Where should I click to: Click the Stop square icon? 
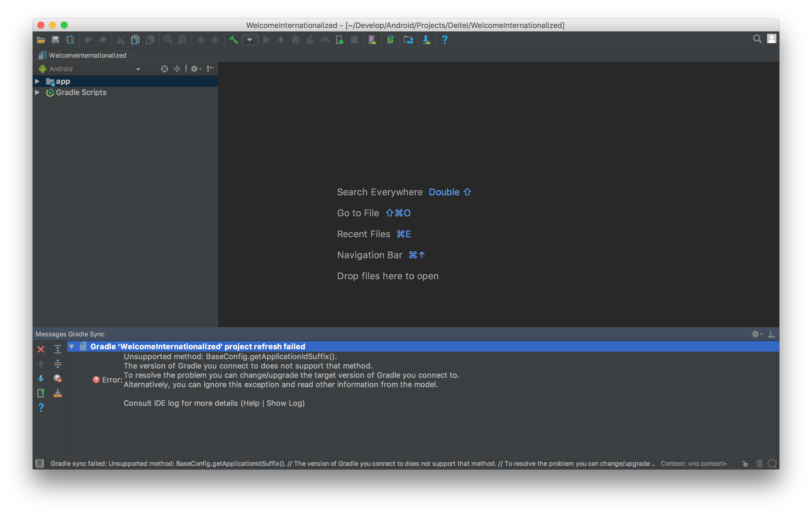pos(354,40)
